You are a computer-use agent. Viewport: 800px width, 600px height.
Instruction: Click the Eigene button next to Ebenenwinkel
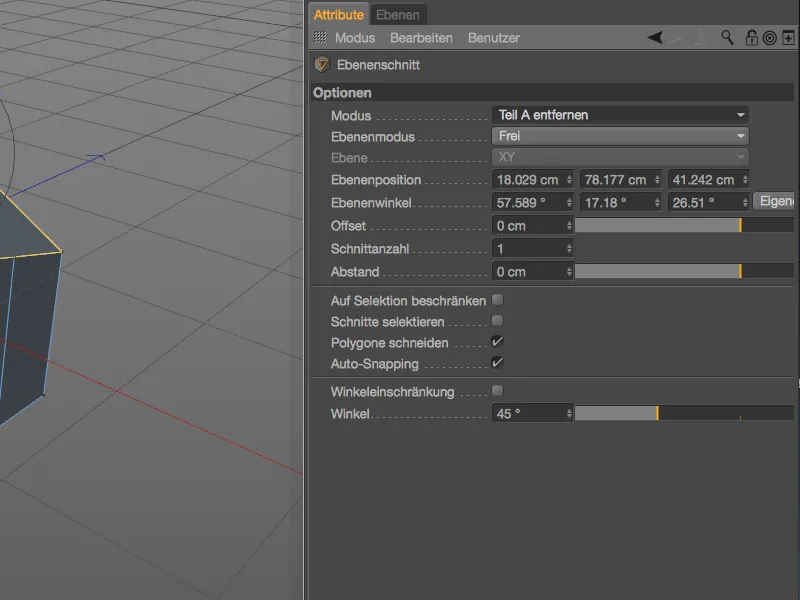[774, 202]
